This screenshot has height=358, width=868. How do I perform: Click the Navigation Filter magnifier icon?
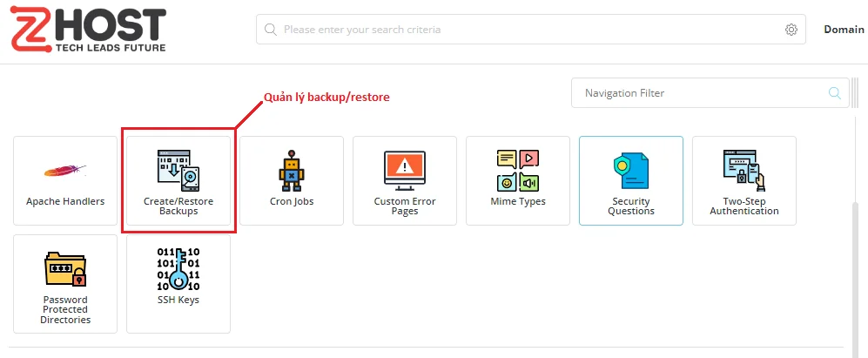[834, 93]
